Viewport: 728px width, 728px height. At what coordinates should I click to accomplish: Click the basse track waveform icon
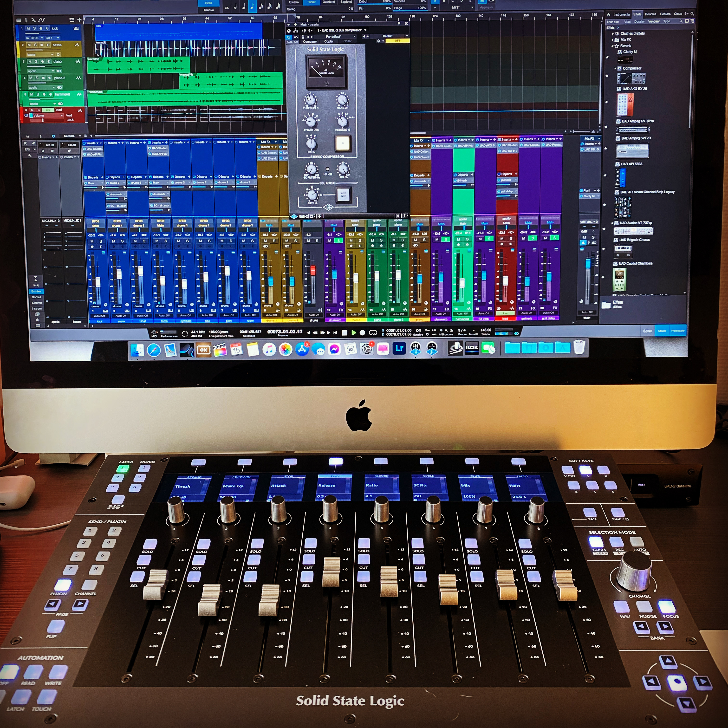coord(77,45)
